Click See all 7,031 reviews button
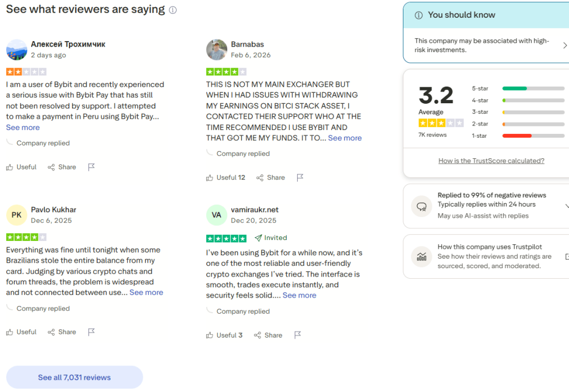569x392 pixels. (74, 377)
